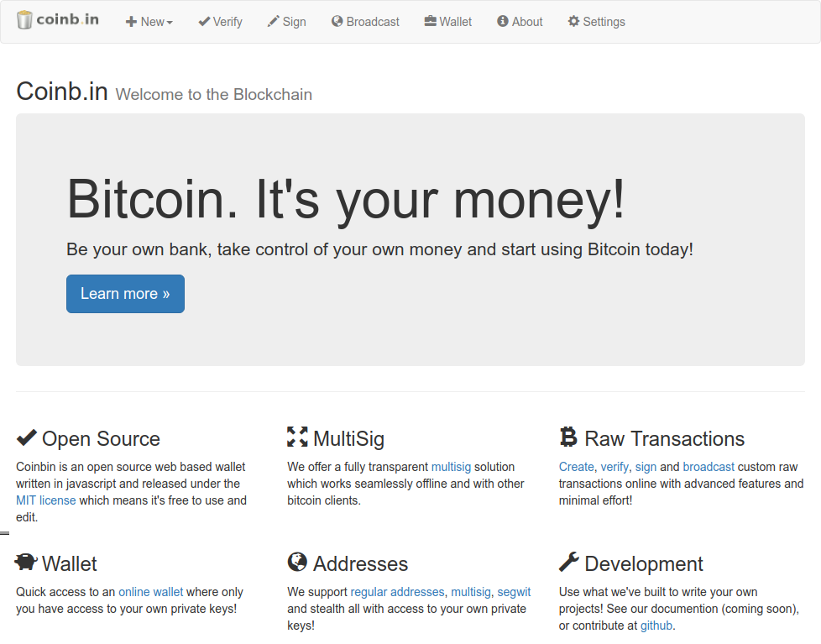Click the Create link under Raw Transactions
The image size is (821, 644).
coord(577,467)
